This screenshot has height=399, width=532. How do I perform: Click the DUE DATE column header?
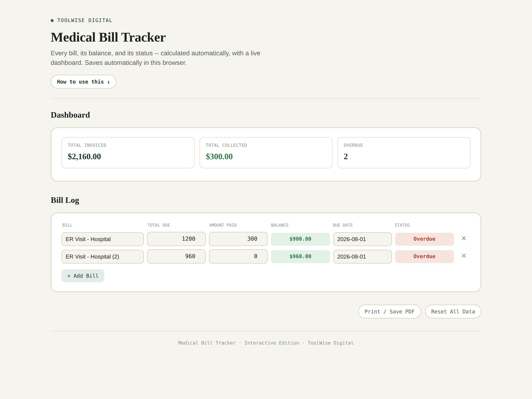point(343,225)
